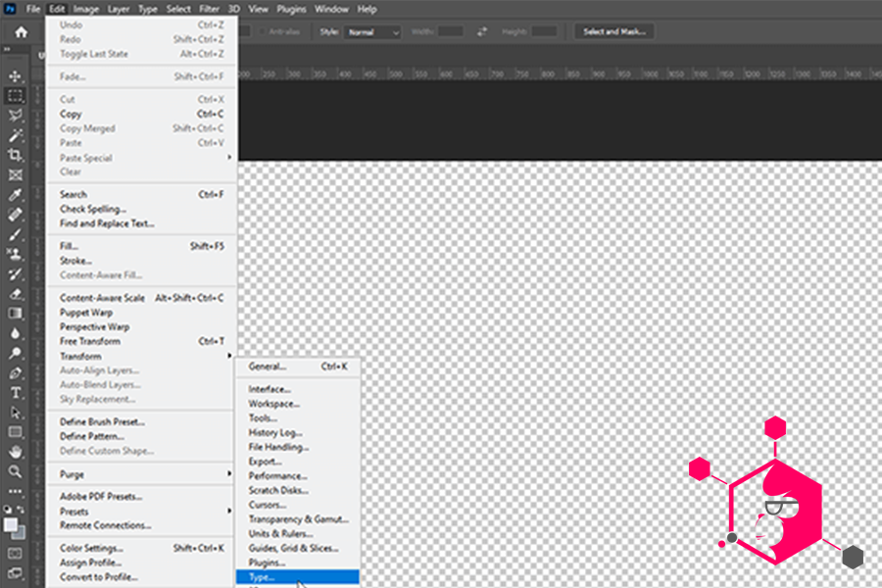882x588 pixels.
Task: Choose Puppet Warp menu item
Action: [x=141, y=313]
